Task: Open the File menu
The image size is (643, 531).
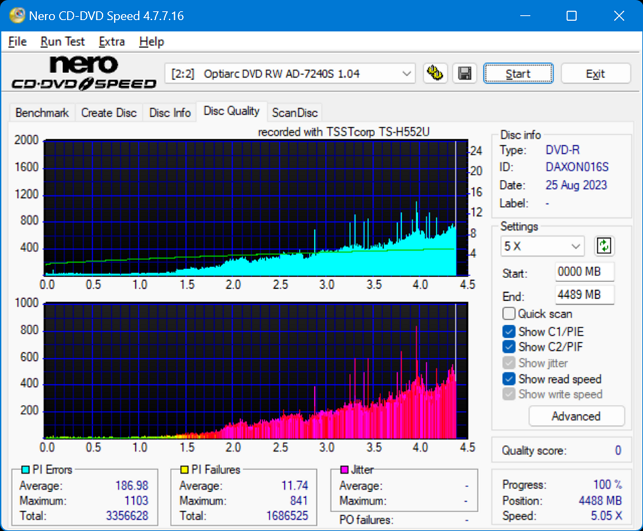Action: (17, 41)
